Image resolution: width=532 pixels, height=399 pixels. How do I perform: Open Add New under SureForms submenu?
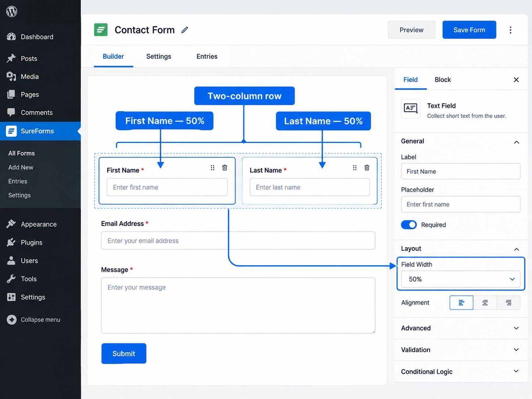coord(21,167)
